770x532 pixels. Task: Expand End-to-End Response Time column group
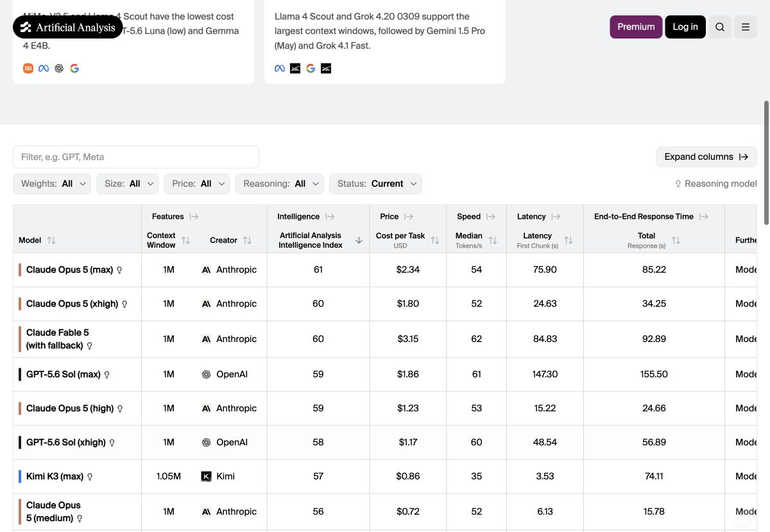(x=704, y=216)
